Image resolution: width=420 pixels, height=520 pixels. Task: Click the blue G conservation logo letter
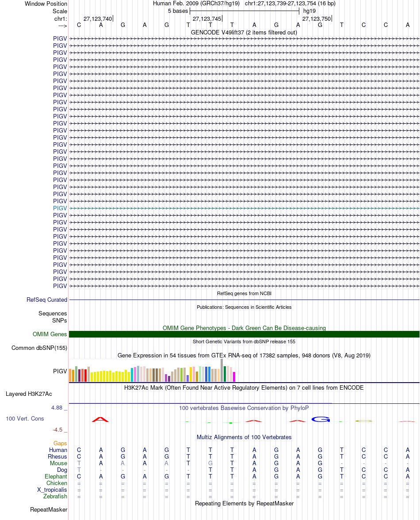[x=321, y=420]
